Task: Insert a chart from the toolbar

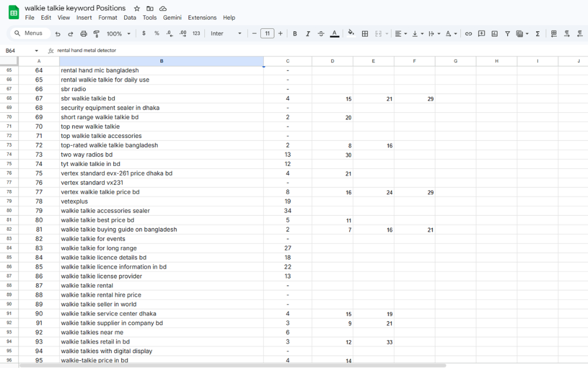Action: coord(494,34)
